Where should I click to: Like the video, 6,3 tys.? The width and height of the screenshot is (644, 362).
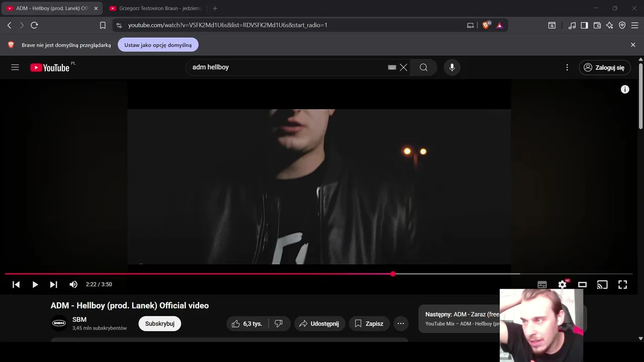pos(247,324)
